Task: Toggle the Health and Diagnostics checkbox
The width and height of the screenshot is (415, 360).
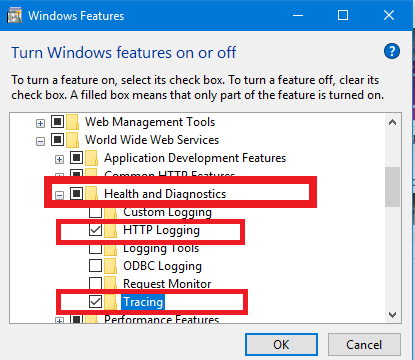Action: (x=76, y=193)
